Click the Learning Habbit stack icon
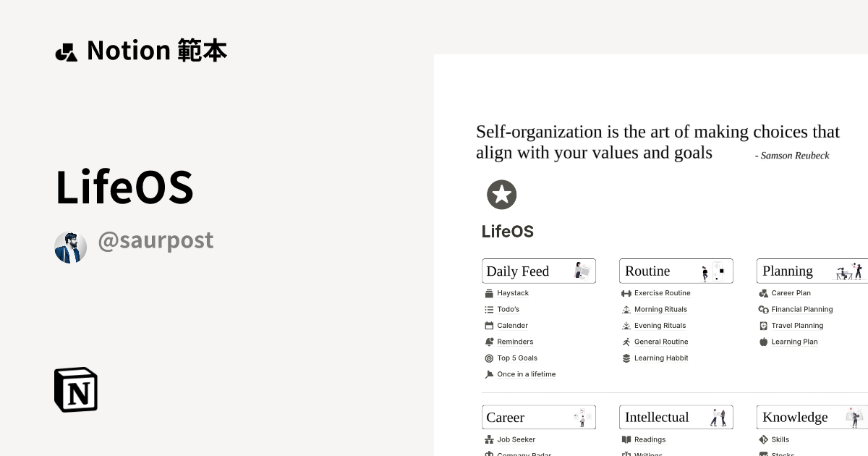The width and height of the screenshot is (868, 456). [626, 358]
